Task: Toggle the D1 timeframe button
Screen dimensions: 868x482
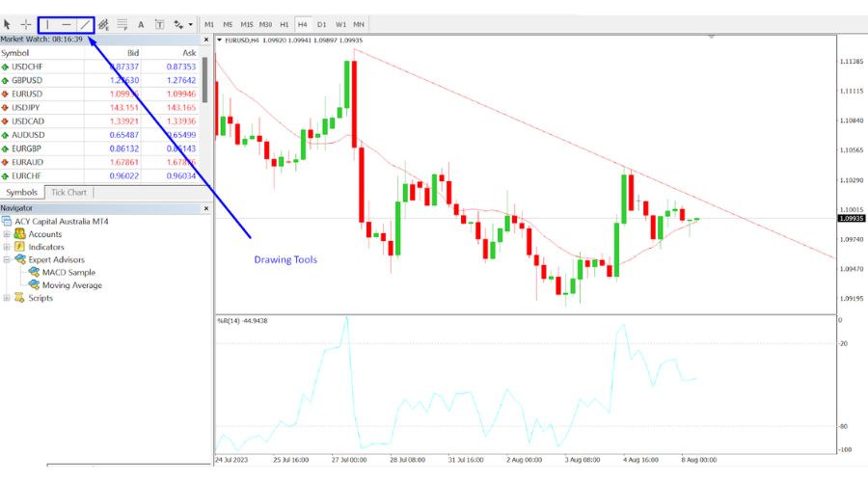Action: point(321,23)
